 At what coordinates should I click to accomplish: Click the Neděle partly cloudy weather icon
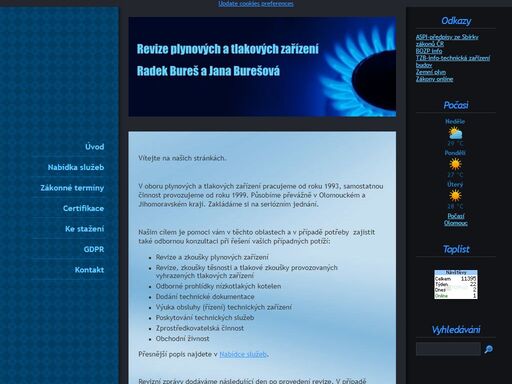455,133
